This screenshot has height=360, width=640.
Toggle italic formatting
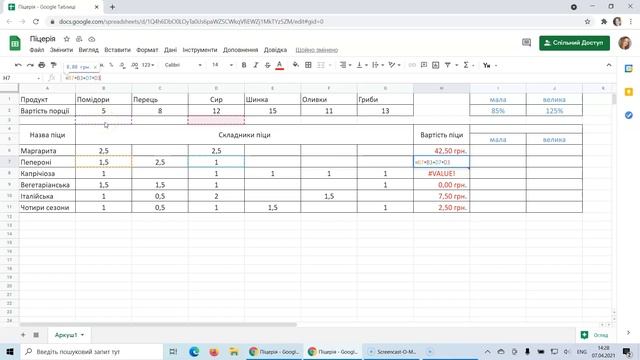pos(256,65)
